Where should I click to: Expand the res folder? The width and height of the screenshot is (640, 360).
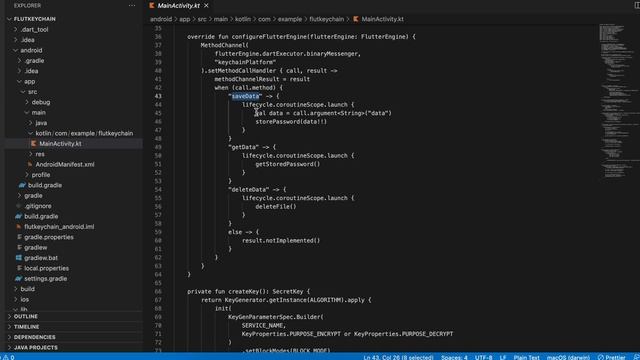31,154
